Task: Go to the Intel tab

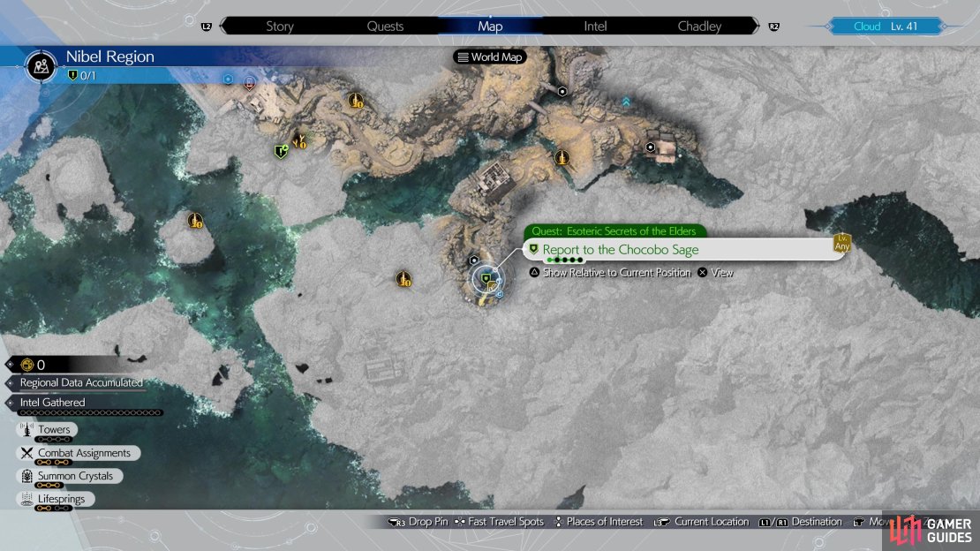Action: click(x=595, y=26)
